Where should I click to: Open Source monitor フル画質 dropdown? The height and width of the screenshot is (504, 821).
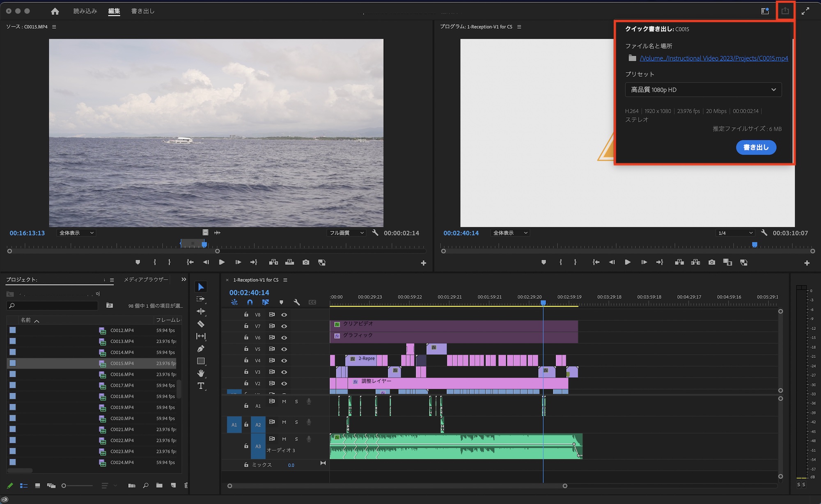click(346, 233)
